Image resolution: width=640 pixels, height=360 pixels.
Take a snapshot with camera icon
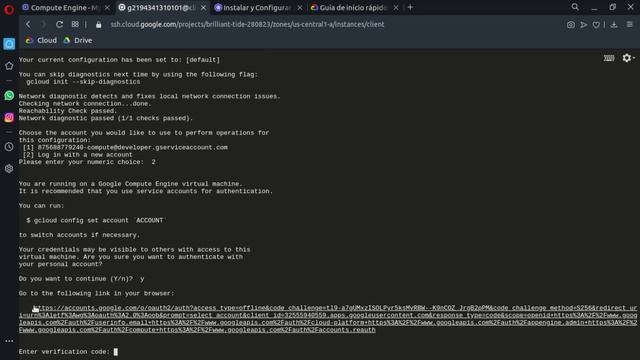coord(571,25)
